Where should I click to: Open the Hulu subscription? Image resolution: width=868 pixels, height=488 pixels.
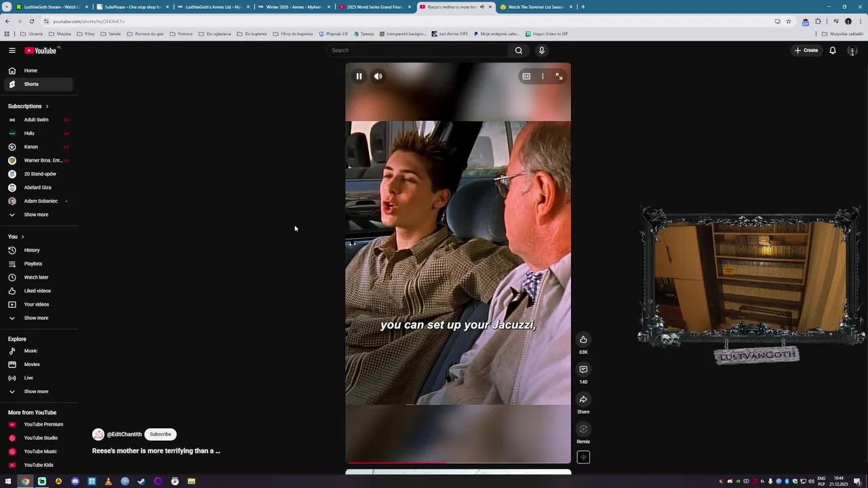(x=38, y=134)
